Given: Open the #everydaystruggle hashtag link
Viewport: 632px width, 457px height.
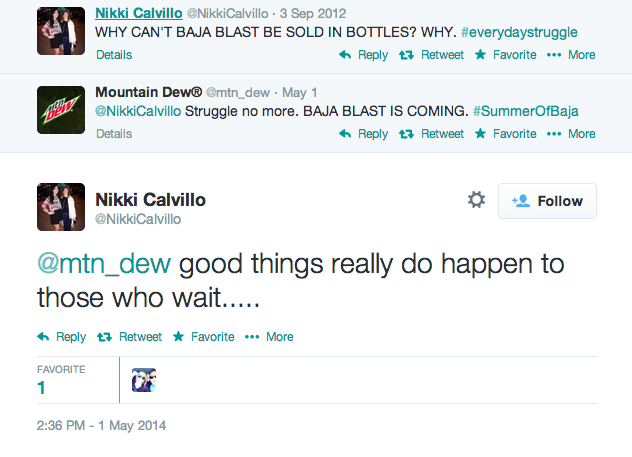Looking at the screenshot, I should coord(519,31).
